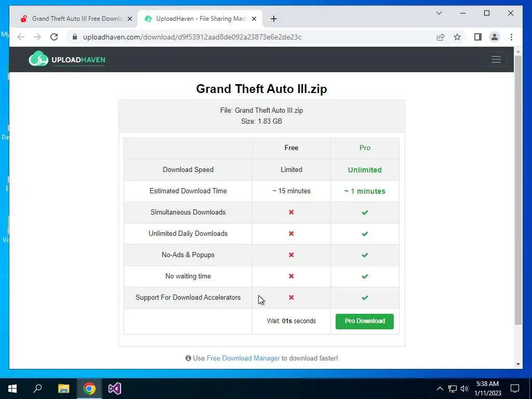Open the taskbar search icon

click(37, 389)
